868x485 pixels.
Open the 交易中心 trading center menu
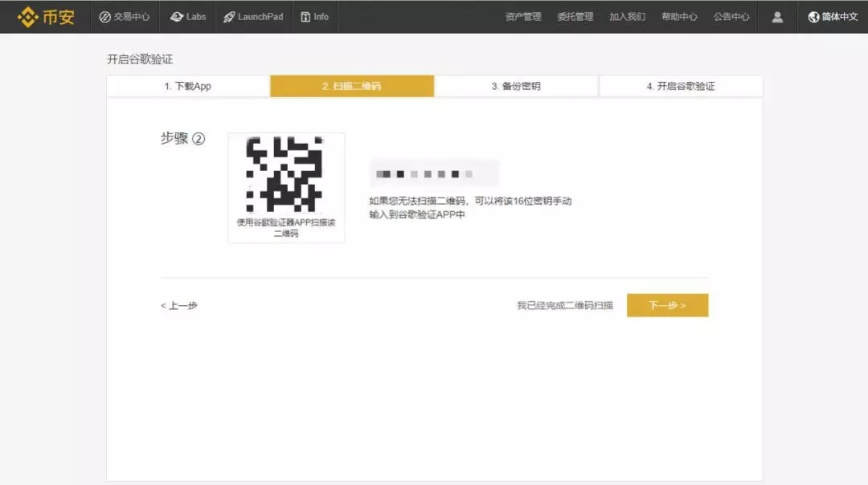tap(125, 17)
